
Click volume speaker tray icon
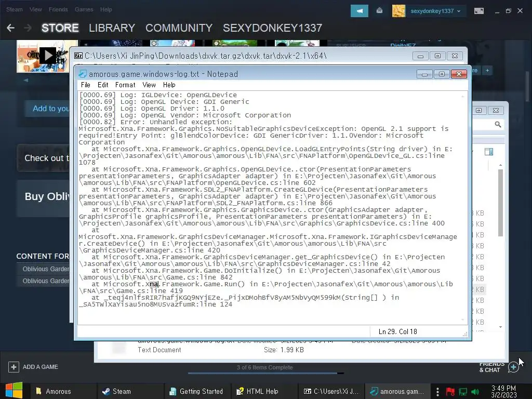pyautogui.click(x=475, y=392)
